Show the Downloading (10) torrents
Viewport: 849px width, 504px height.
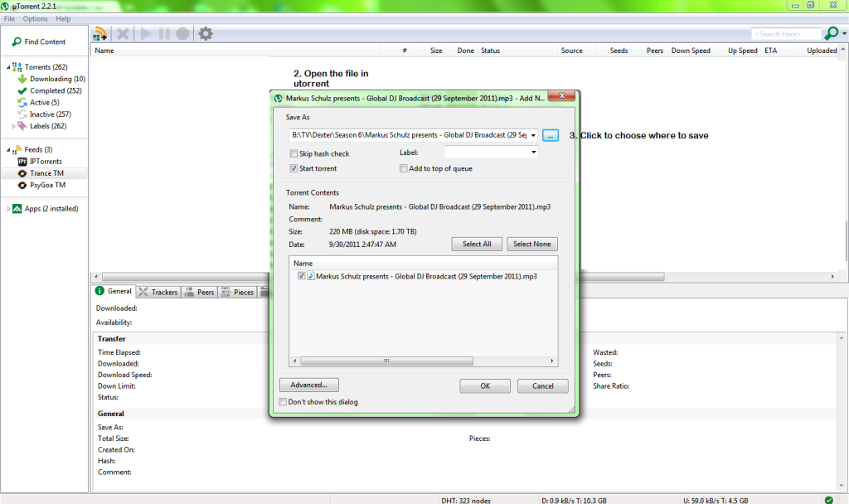point(57,79)
